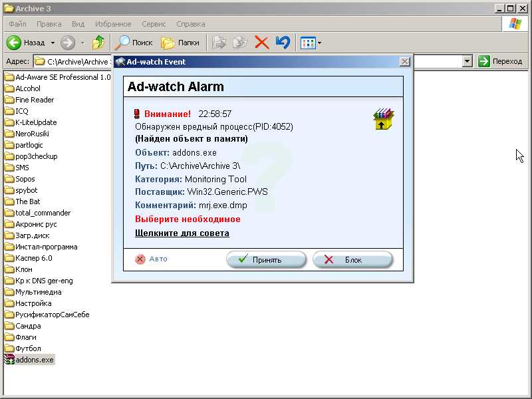Image resolution: width=532 pixels, height=399 pixels.
Task: Select the pop3checkup folder
Action: tap(31, 156)
